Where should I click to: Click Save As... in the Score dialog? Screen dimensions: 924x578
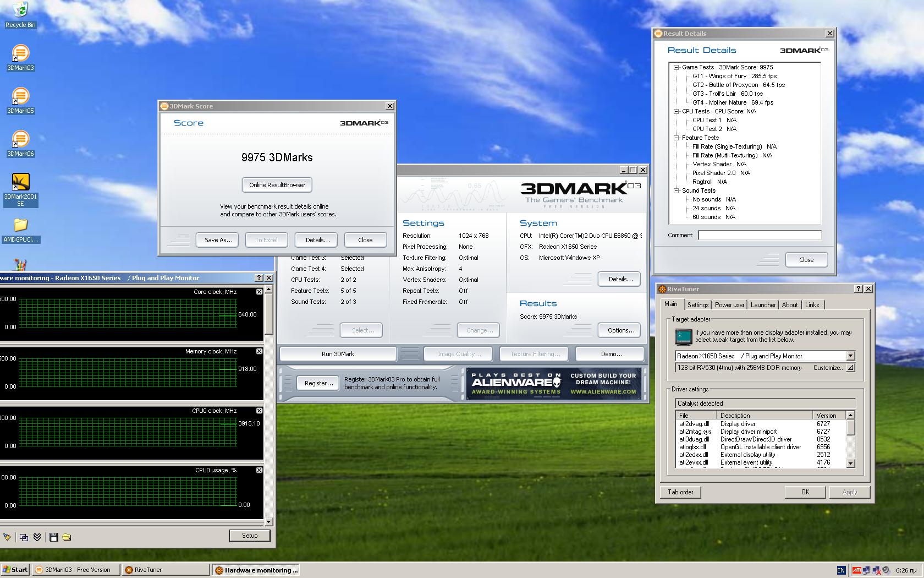pyautogui.click(x=218, y=240)
